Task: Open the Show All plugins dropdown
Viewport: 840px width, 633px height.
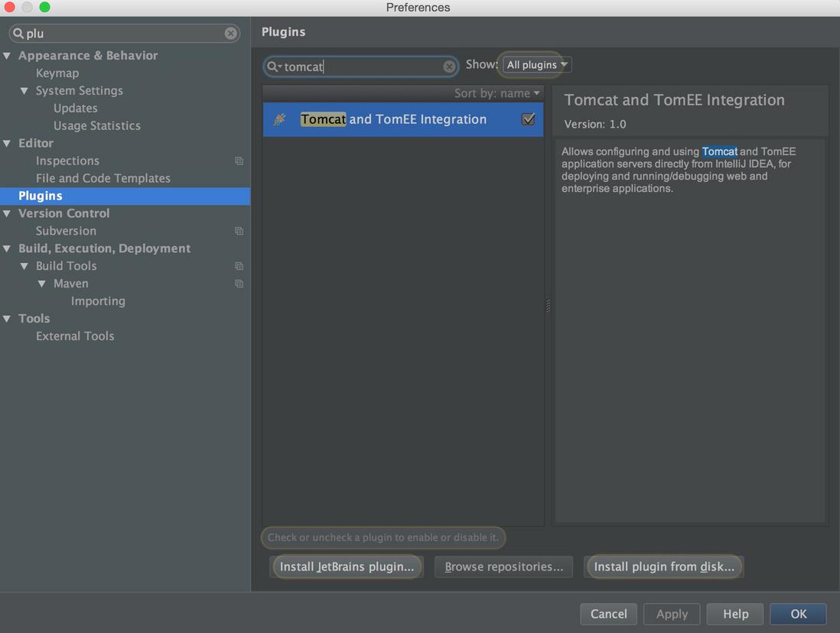Action: pyautogui.click(x=537, y=65)
